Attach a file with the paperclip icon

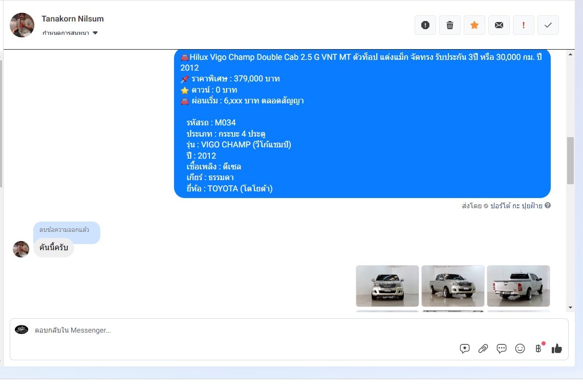click(483, 349)
